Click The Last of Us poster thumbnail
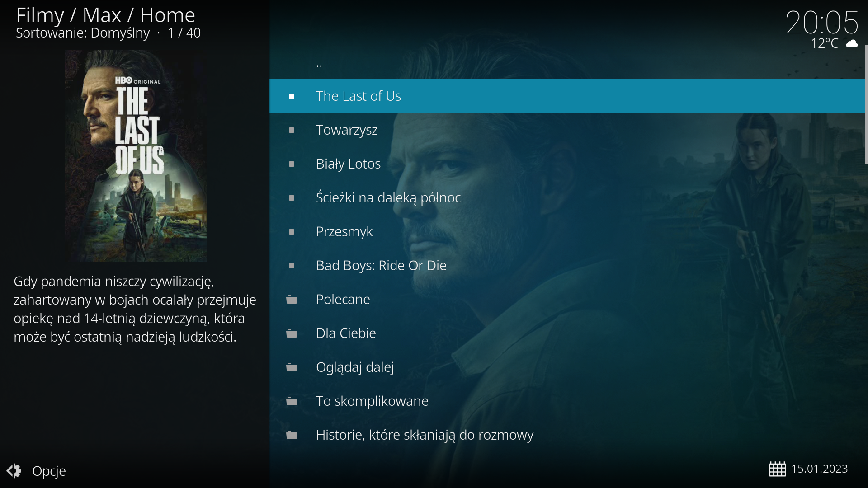The image size is (868, 488). click(x=136, y=156)
